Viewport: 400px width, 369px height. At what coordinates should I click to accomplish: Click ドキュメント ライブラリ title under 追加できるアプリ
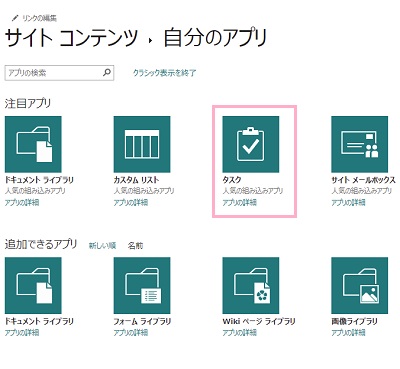coord(39,321)
